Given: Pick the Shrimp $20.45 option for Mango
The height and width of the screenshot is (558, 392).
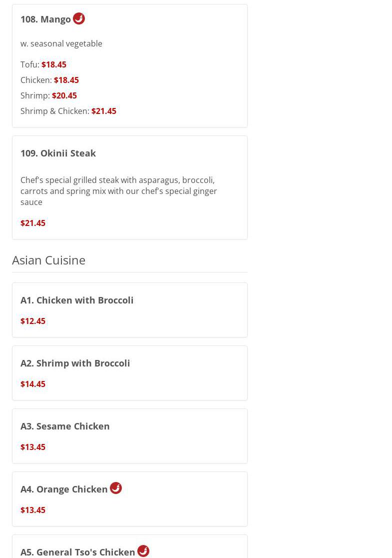Looking at the screenshot, I should coord(48,95).
